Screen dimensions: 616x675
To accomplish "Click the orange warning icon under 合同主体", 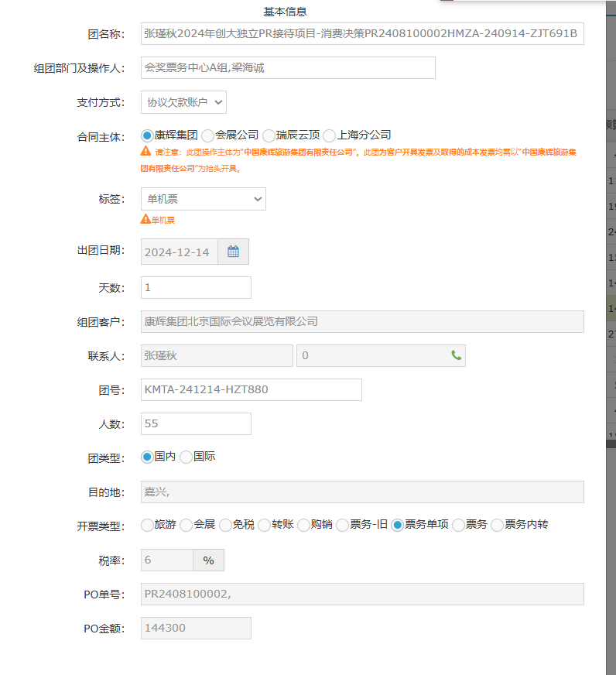I will coord(145,152).
